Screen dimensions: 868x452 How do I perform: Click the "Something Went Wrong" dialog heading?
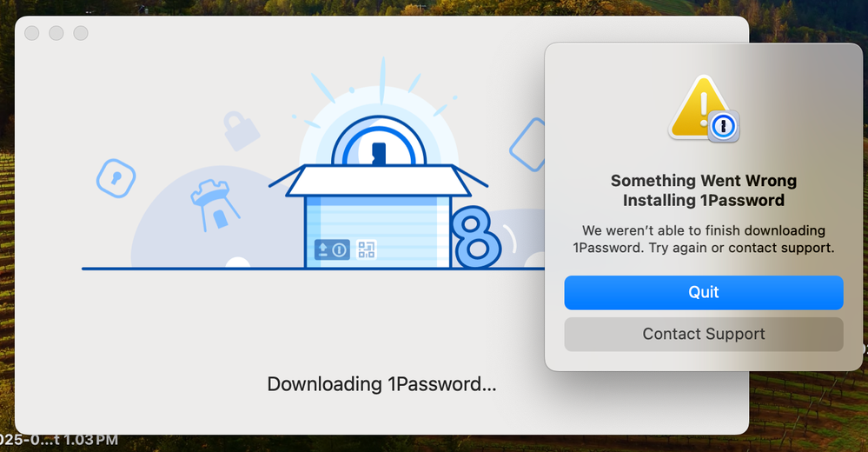click(x=703, y=190)
